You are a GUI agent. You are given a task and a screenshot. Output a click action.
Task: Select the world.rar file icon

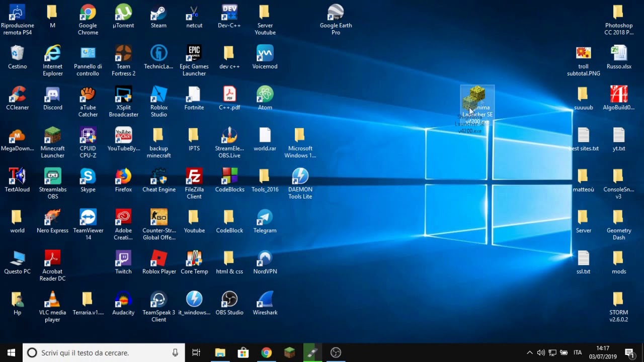(265, 140)
